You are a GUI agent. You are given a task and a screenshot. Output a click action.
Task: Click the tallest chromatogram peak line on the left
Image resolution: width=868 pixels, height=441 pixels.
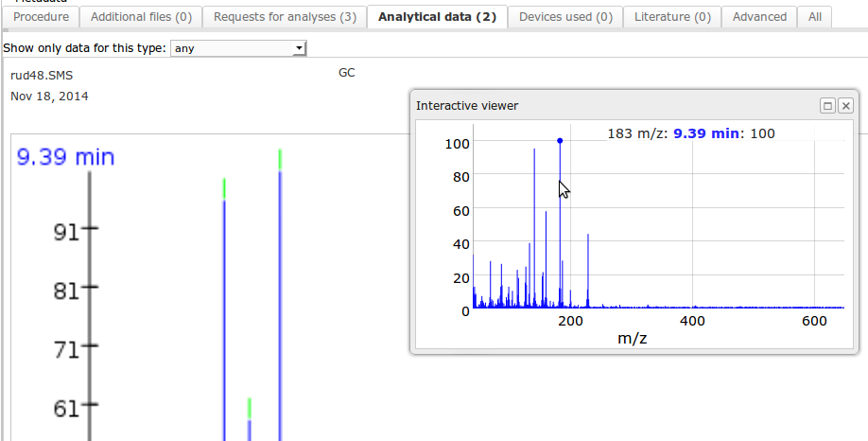coord(280,303)
